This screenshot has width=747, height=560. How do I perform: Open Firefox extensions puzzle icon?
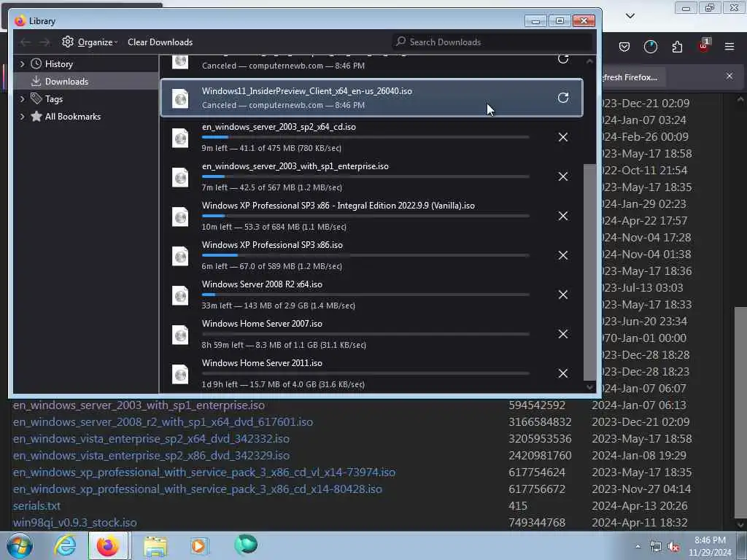(x=677, y=47)
